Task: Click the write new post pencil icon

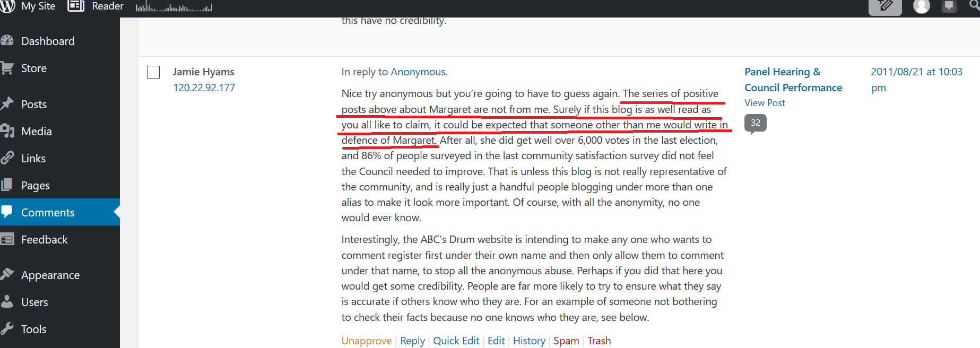Action: [884, 6]
